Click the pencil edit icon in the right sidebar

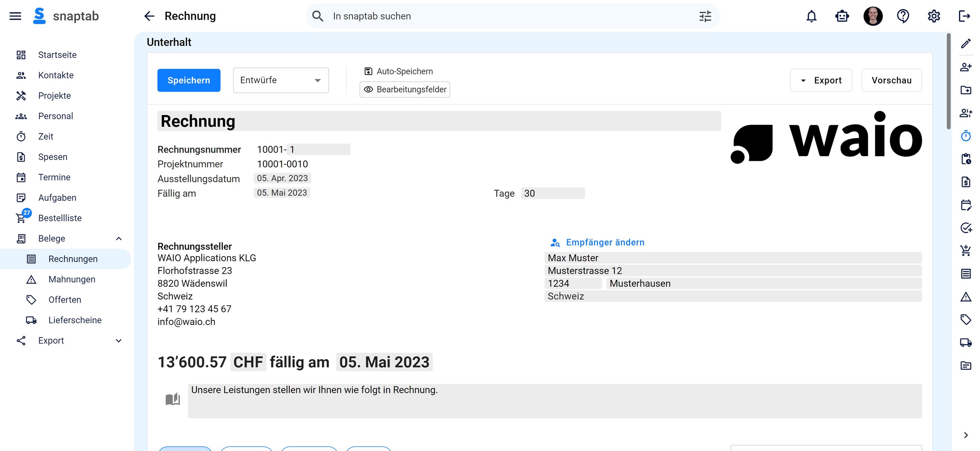pyautogui.click(x=966, y=44)
